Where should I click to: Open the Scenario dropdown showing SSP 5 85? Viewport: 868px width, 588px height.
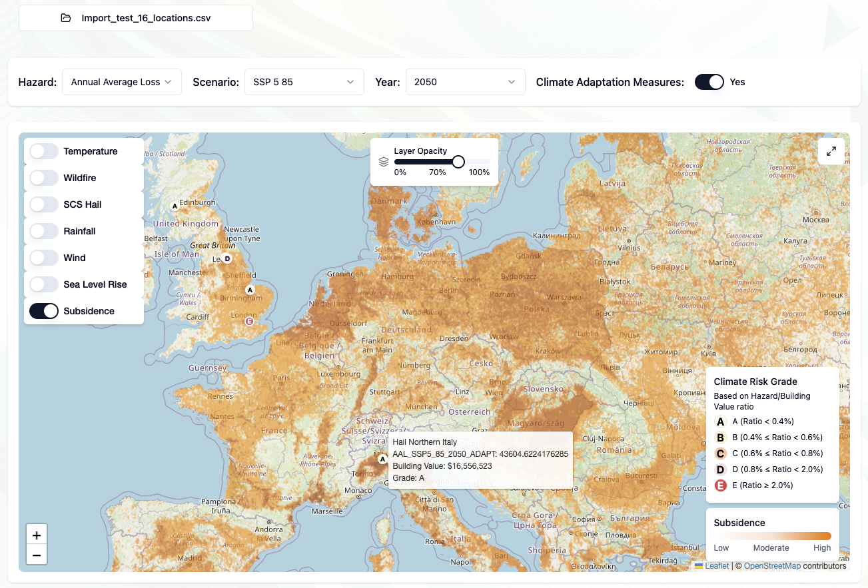[304, 82]
